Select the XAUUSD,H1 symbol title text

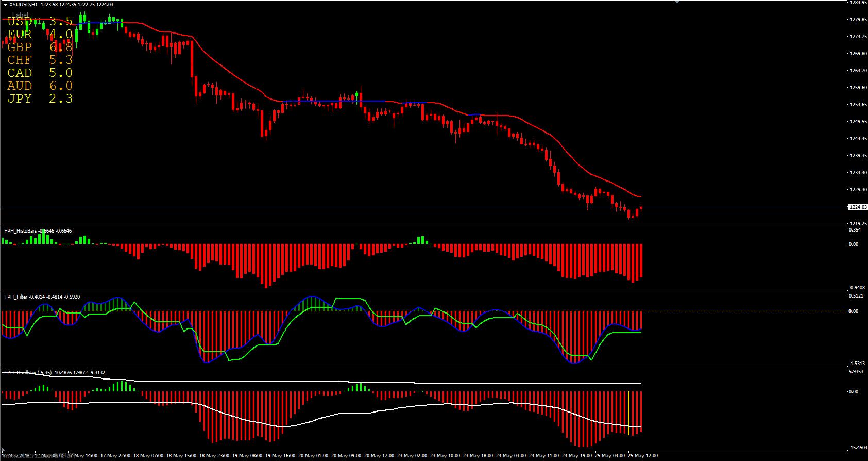coord(23,4)
